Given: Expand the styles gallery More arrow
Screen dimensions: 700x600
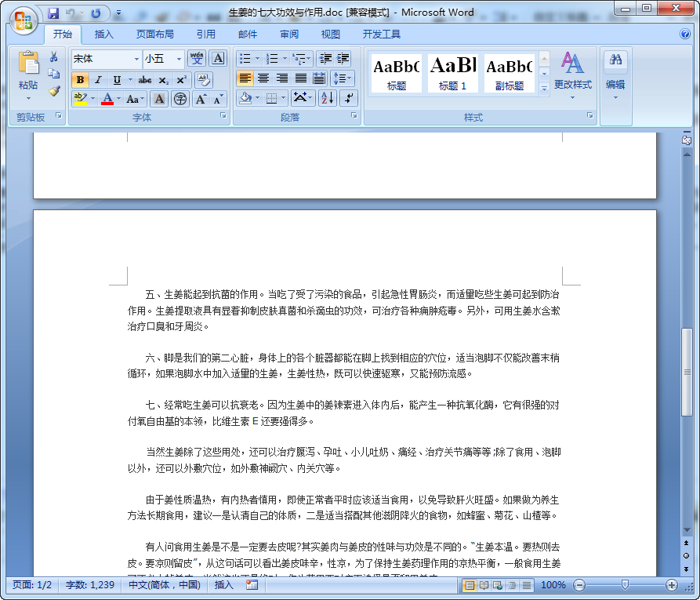Looking at the screenshot, I should [x=544, y=89].
